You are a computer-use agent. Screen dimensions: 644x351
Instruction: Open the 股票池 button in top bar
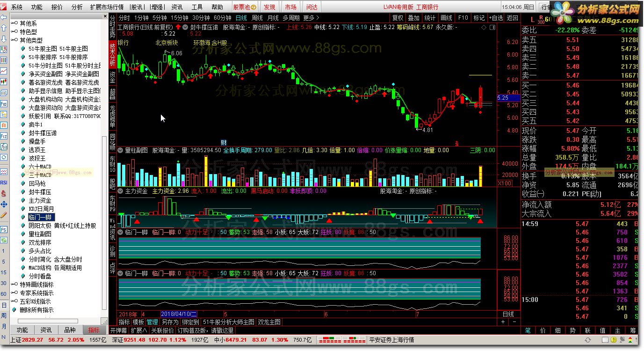point(245,7)
